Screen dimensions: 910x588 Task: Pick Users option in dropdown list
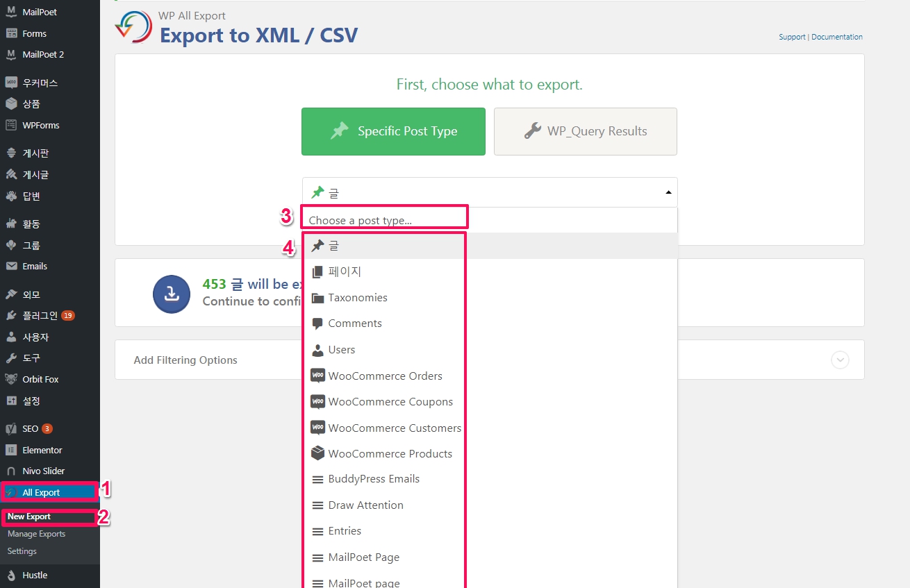click(341, 349)
